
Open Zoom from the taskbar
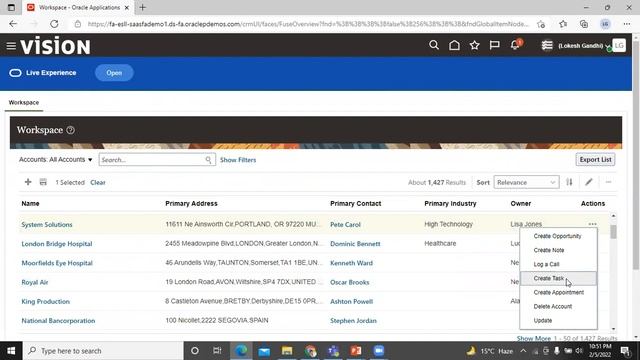coord(379,351)
